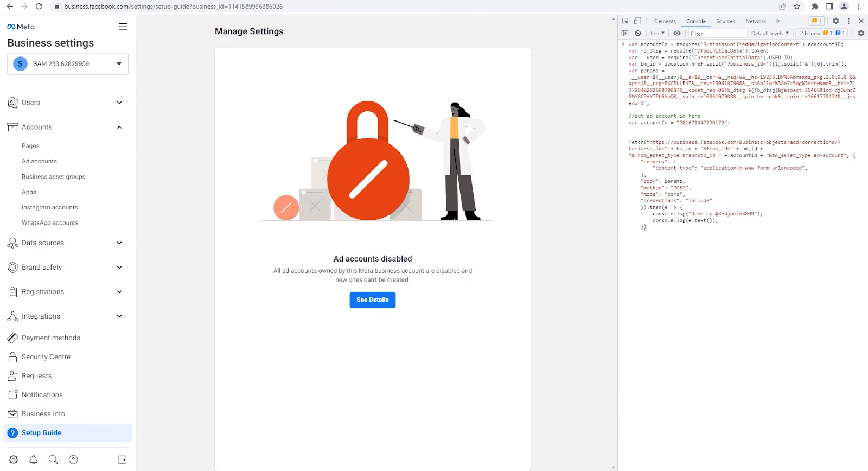Open DevTools settings gear
Screen dimensions: 868x471
pyautogui.click(x=836, y=21)
